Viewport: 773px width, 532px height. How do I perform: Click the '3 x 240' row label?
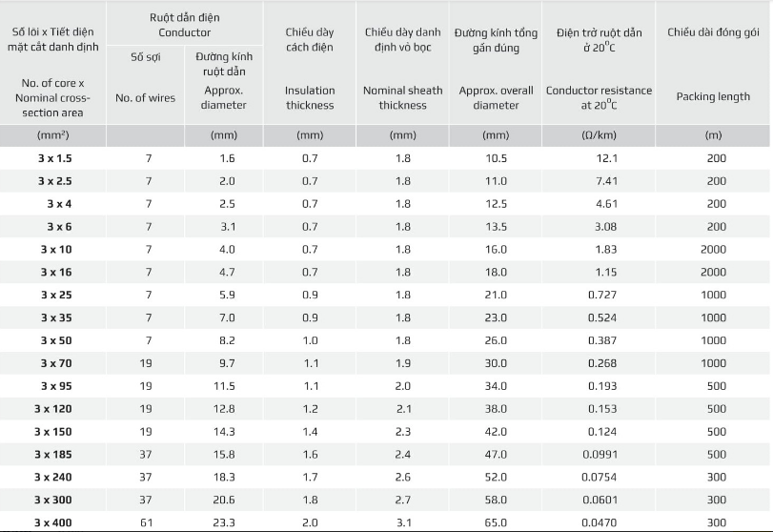pyautogui.click(x=55, y=477)
